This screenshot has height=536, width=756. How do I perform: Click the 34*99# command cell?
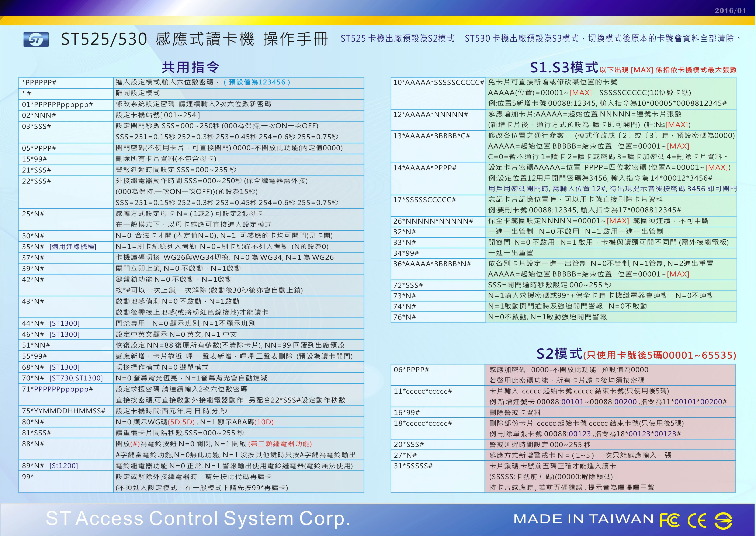pyautogui.click(x=438, y=253)
